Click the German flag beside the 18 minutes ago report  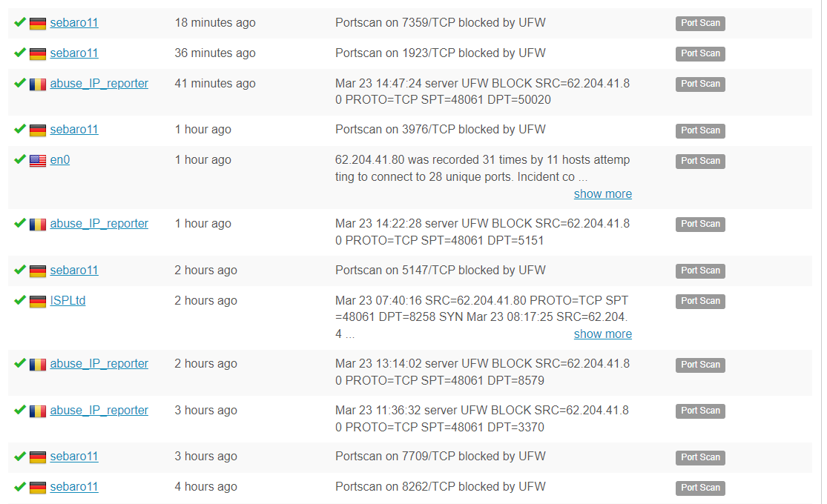pyautogui.click(x=37, y=24)
